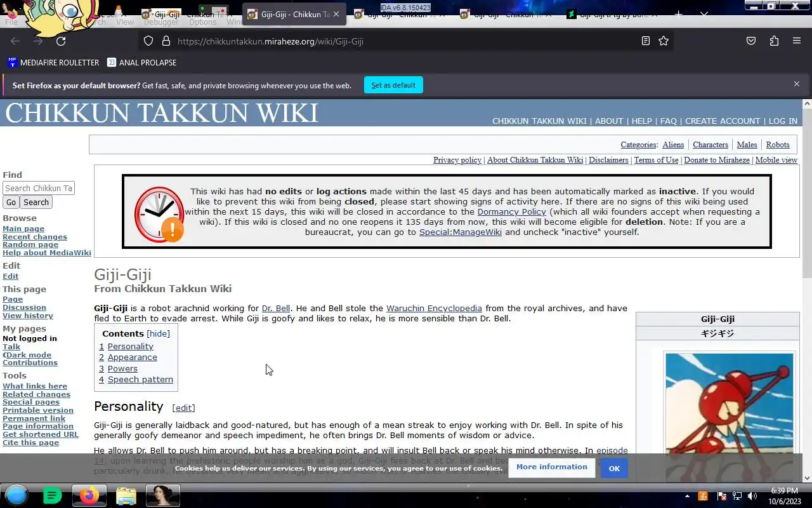
Task: Open ABOUT in header menu
Action: click(609, 121)
